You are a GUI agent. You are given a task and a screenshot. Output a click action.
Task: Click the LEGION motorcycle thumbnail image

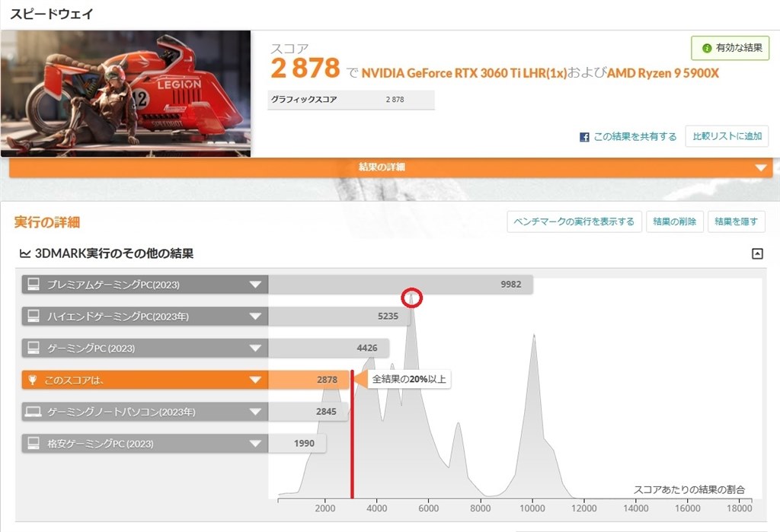coord(126,93)
